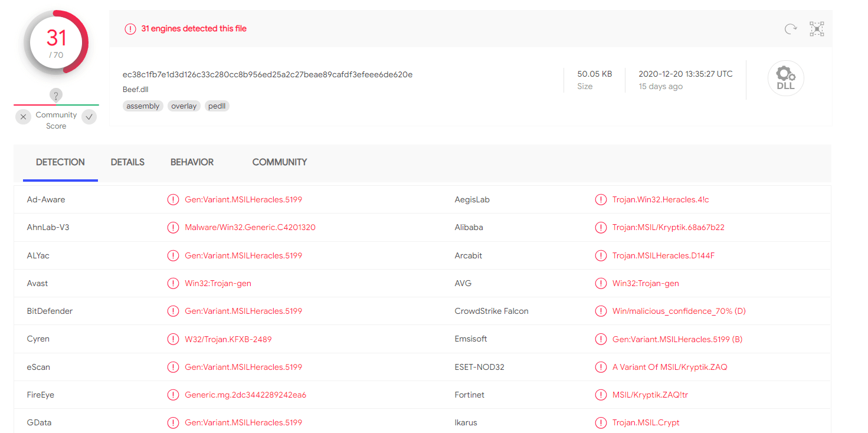Click the warning icon in AhnLab-V3 row
868x433 pixels.
(x=173, y=227)
